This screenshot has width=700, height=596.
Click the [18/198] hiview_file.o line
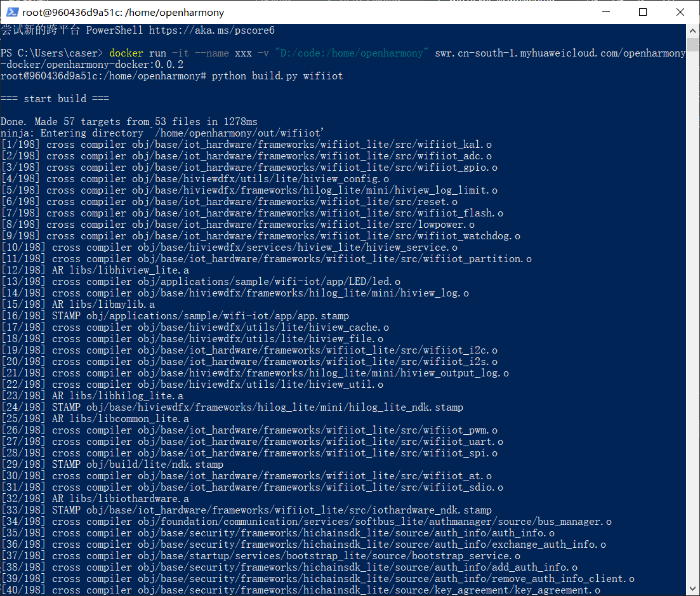click(192, 339)
